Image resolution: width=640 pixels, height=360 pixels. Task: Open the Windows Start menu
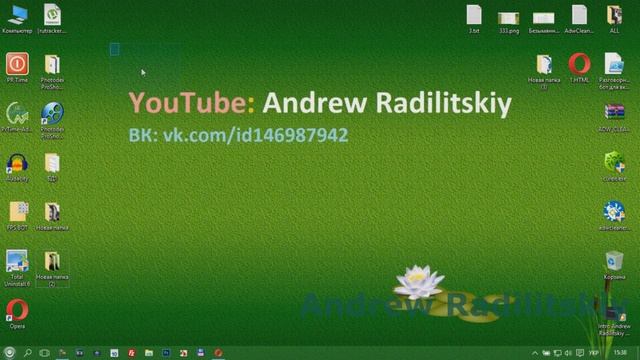9,352
